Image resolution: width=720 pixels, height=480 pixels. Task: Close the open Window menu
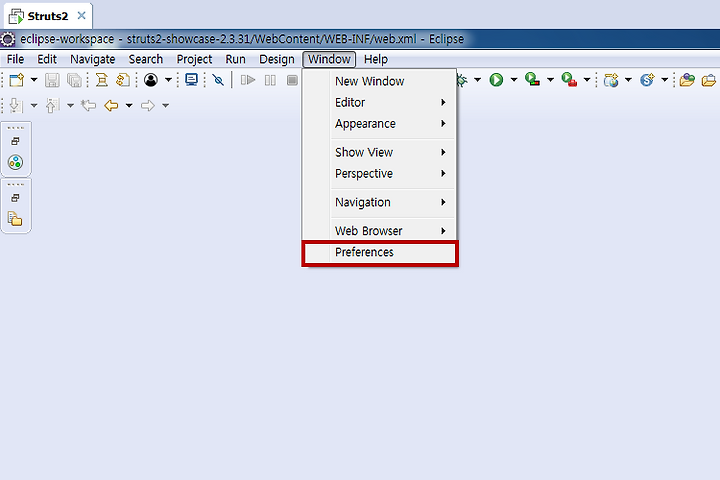[x=329, y=59]
